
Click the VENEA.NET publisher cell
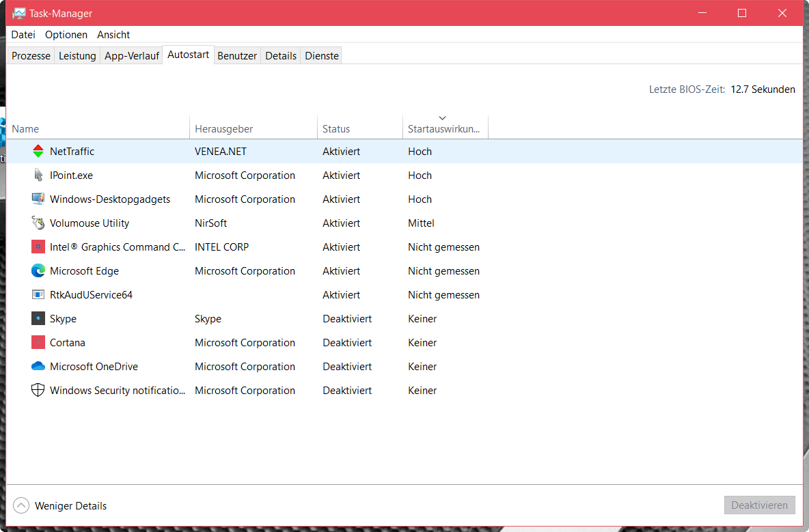coord(220,151)
